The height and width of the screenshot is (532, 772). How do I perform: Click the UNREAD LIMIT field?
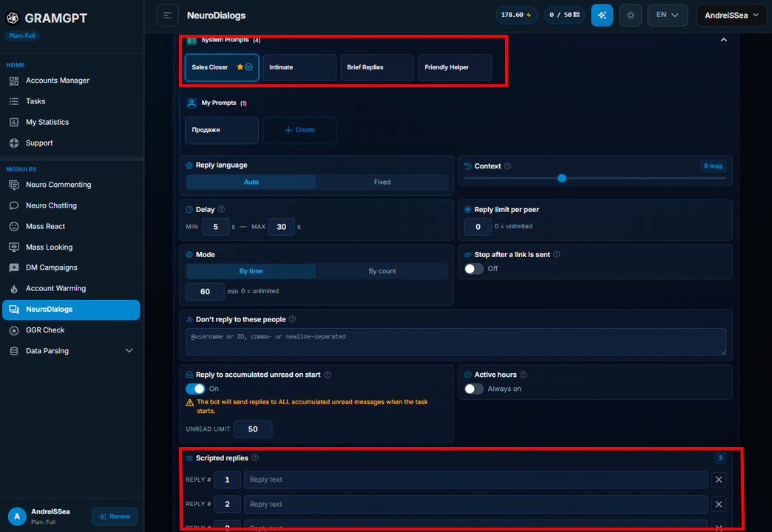click(x=253, y=429)
